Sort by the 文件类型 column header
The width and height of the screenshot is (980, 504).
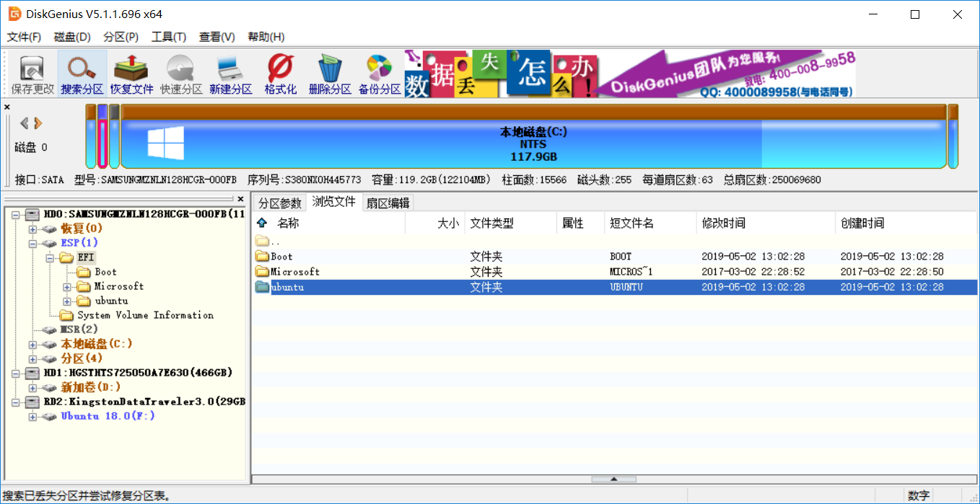point(511,224)
